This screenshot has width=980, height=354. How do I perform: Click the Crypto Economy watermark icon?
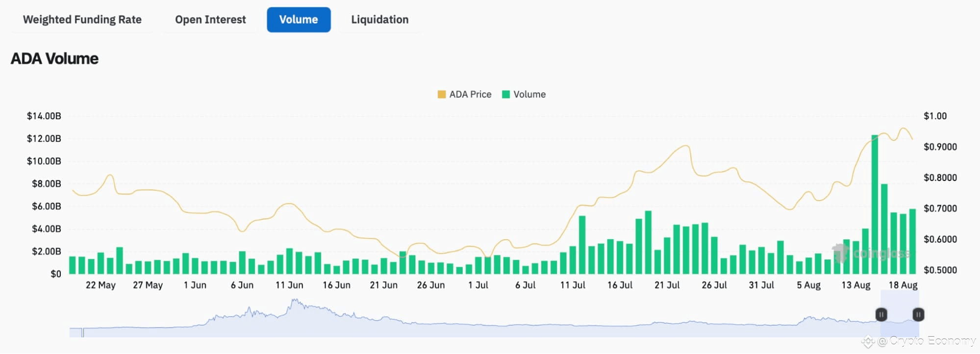pyautogui.click(x=868, y=341)
